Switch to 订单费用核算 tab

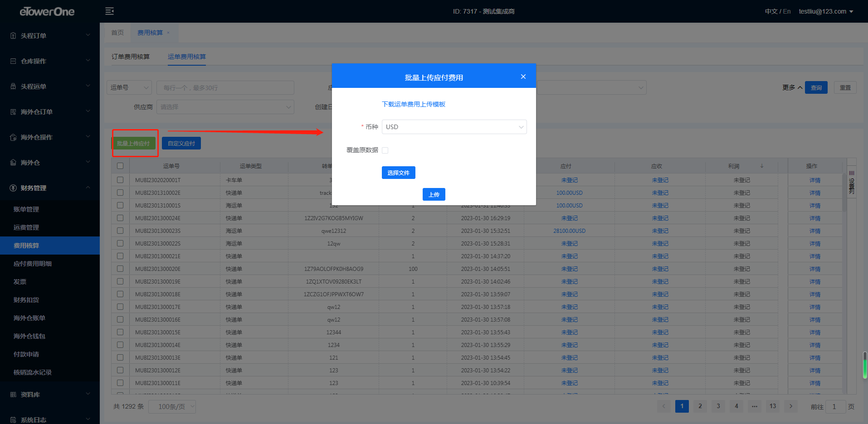[131, 57]
